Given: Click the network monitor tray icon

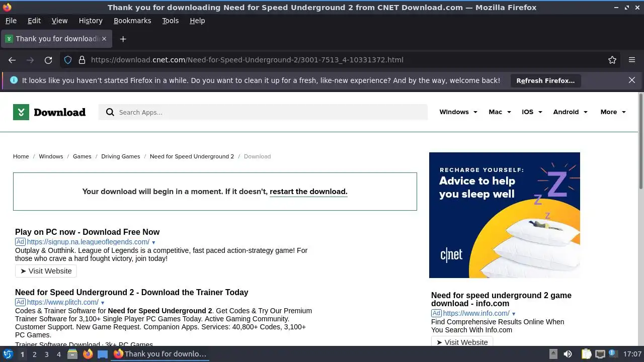Looking at the screenshot, I should point(600,354).
